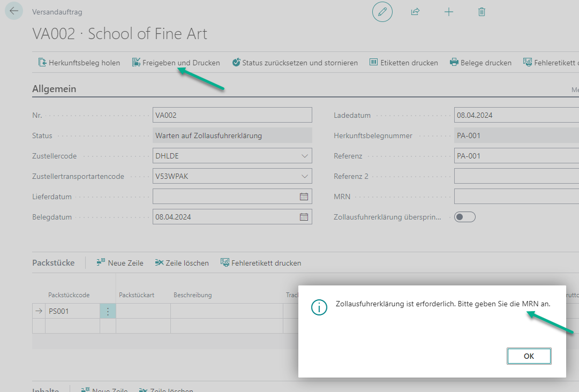Click the share icon at top
The height and width of the screenshot is (392, 579).
[x=415, y=12]
